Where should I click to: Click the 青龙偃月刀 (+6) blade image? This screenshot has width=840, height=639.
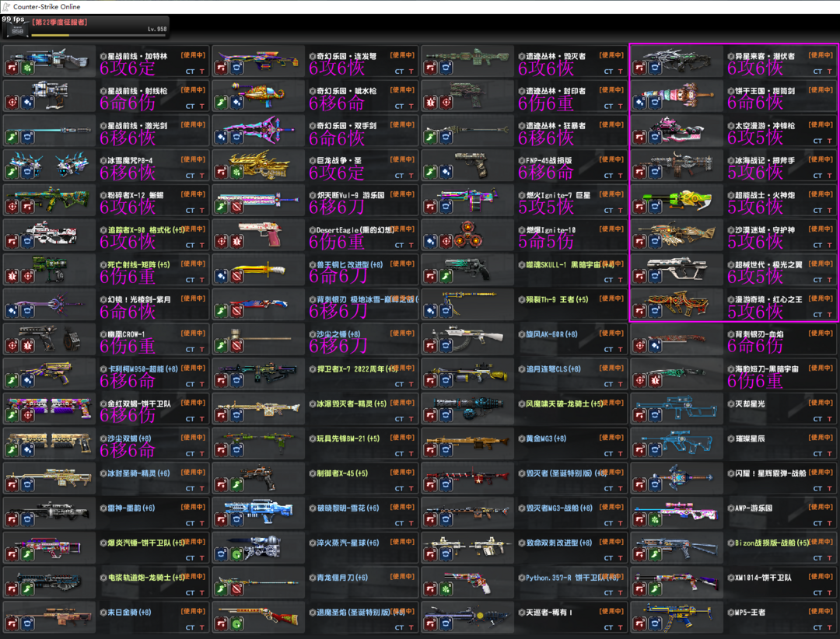[x=258, y=582]
